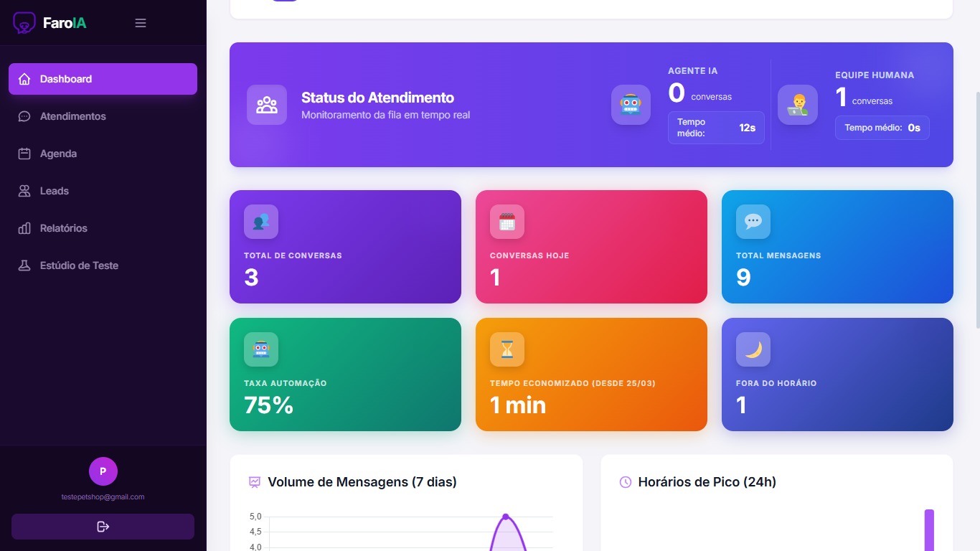Screen dimensions: 980x551
Task: Click the peak data point on messages chart
Action: [x=506, y=517]
